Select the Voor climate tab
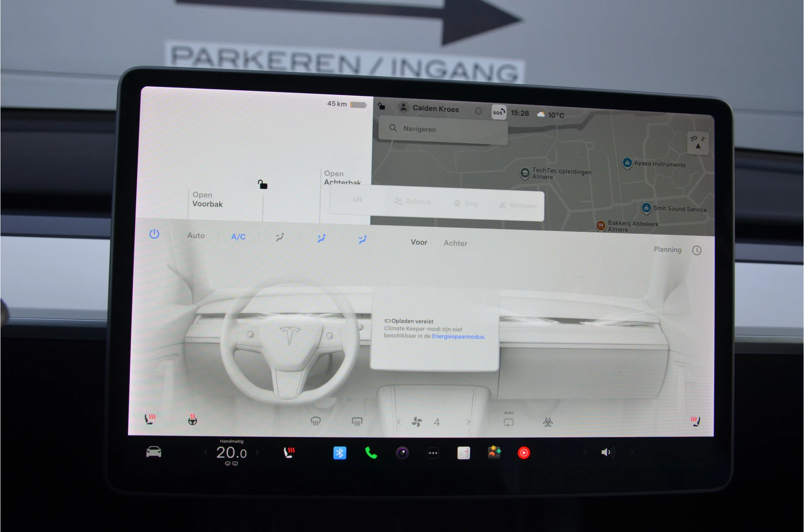 [419, 242]
